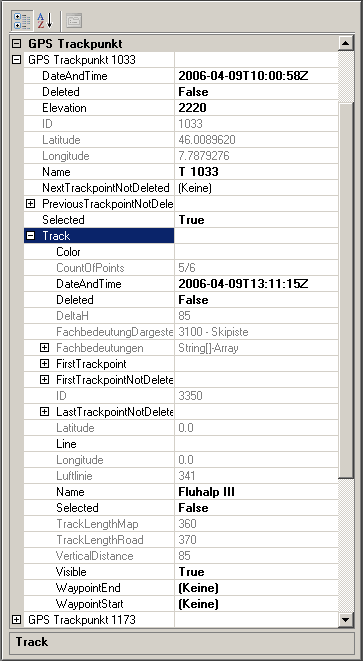Select the WaypointStart property label
363x661 pixels.
click(x=90, y=604)
